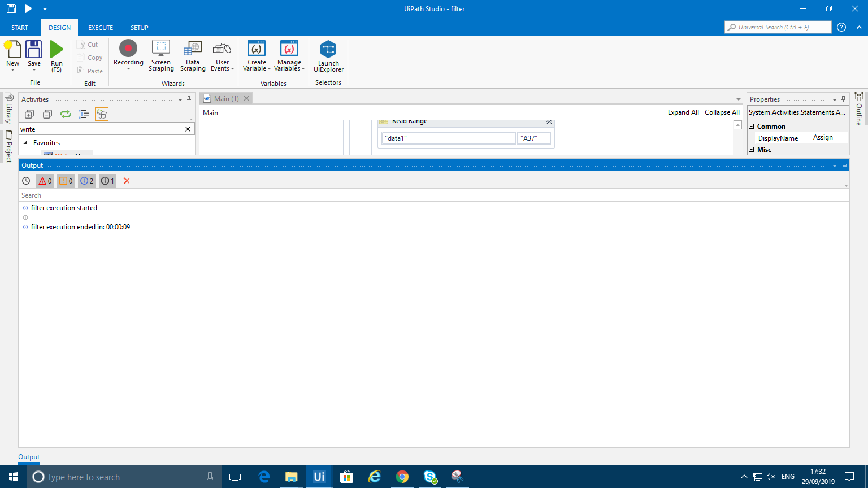
Task: Open Google Chrome from the taskbar
Action: point(402,477)
